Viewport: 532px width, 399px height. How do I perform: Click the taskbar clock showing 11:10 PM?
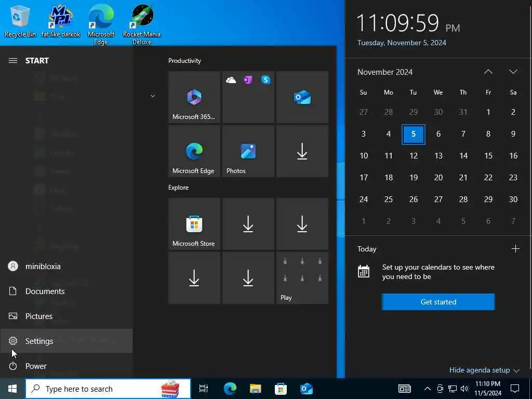(x=488, y=389)
